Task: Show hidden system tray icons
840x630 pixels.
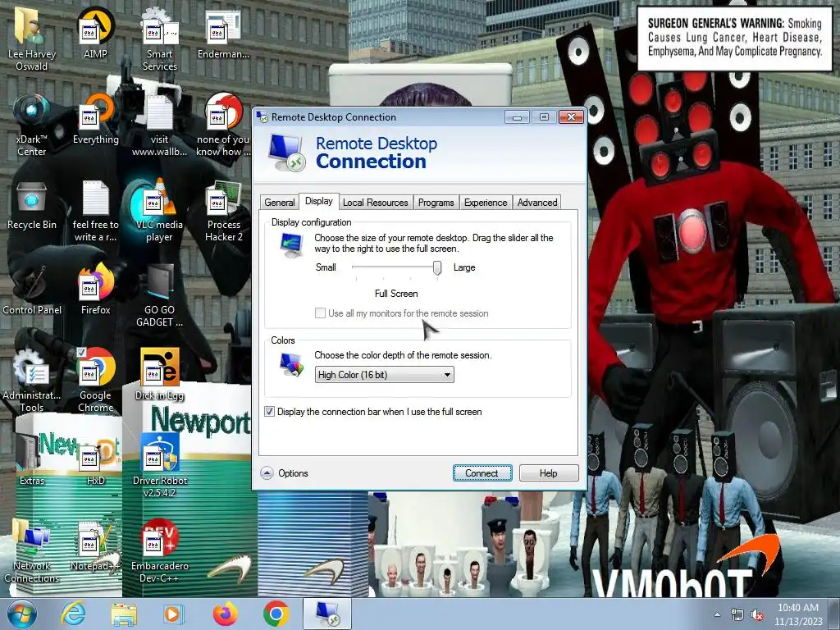Action: pos(717,615)
